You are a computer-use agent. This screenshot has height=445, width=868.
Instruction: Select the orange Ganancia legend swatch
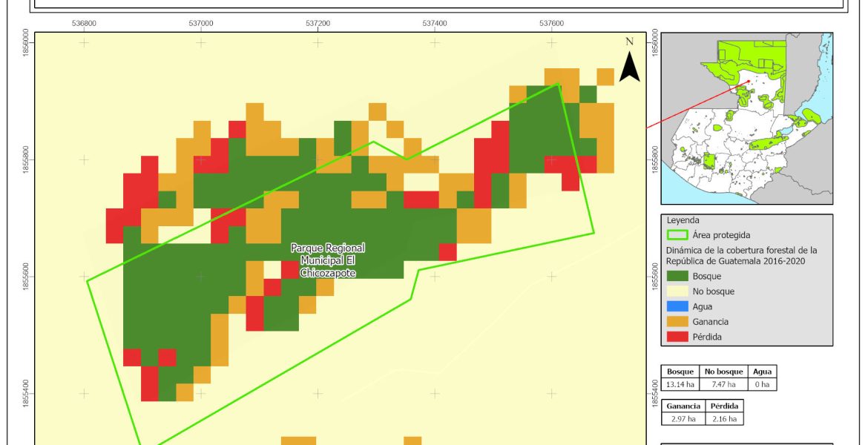pyautogui.click(x=676, y=322)
